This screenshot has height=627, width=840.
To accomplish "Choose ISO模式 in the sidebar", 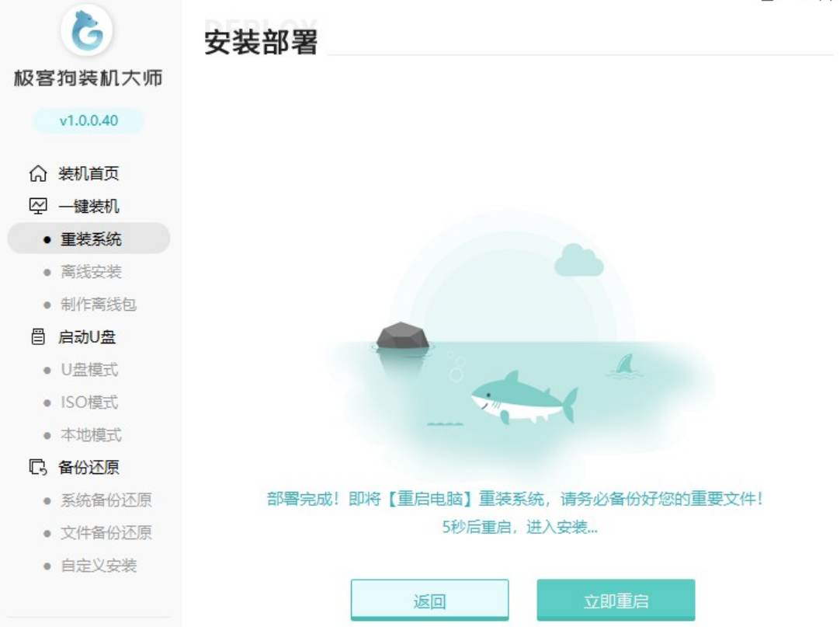I will 89,402.
